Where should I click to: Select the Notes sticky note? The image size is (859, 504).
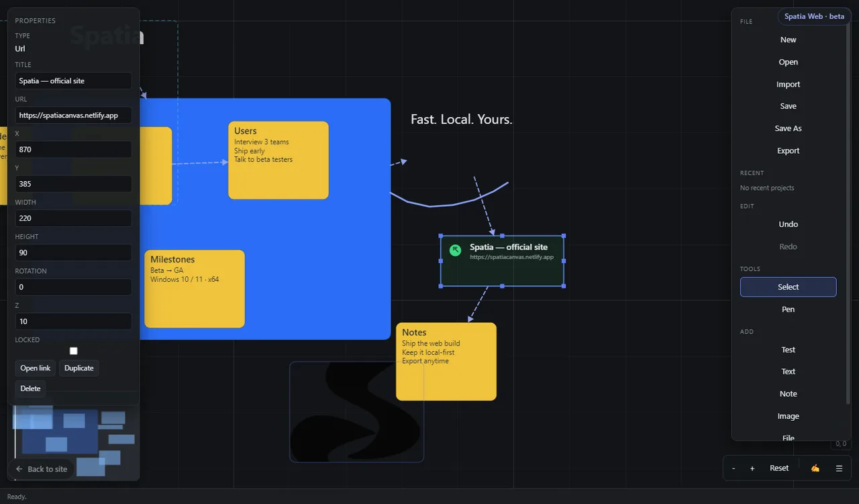[446, 362]
